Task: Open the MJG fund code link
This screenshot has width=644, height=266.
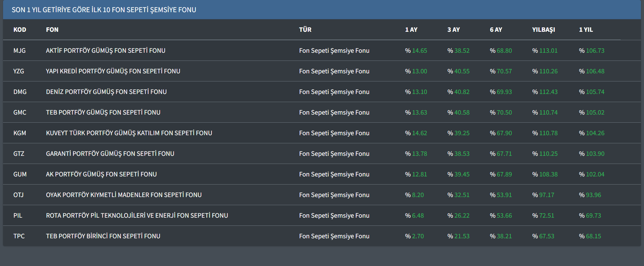Action: pyautogui.click(x=19, y=51)
